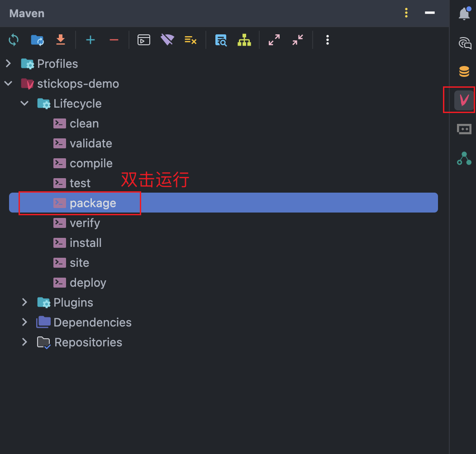This screenshot has height=454, width=476.
Task: Expand the Plugins node
Action: 24,302
